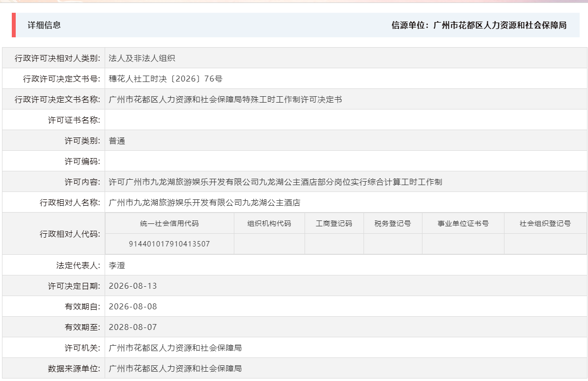
Task: Select label 许可决定日期
Action: (74, 286)
